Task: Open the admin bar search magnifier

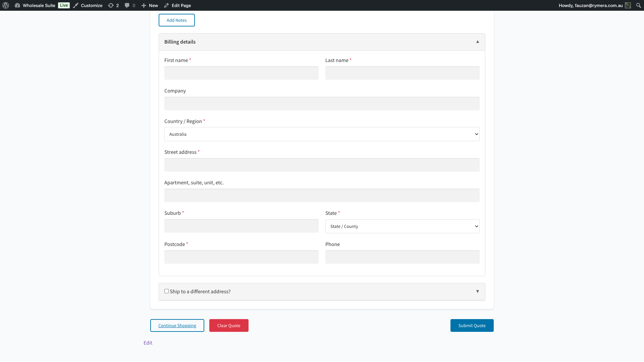Action: (638, 5)
